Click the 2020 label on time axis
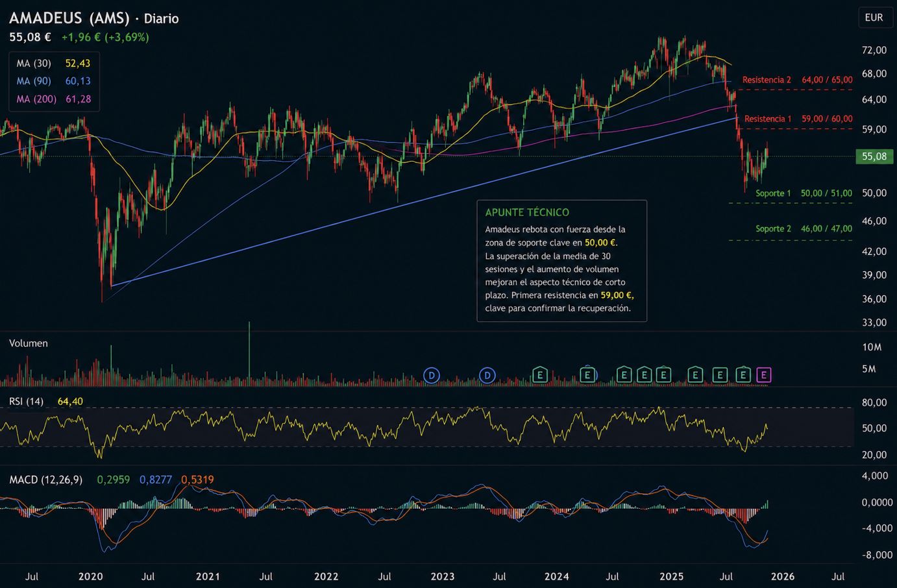This screenshot has width=897, height=588. click(90, 576)
